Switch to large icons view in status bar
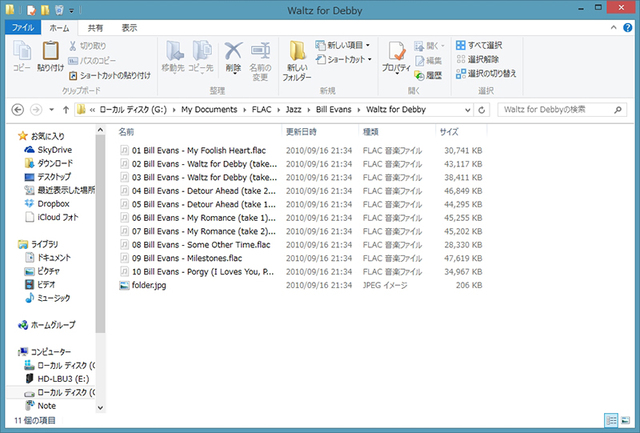Image resolution: width=640 pixels, height=433 pixels. pos(626,420)
